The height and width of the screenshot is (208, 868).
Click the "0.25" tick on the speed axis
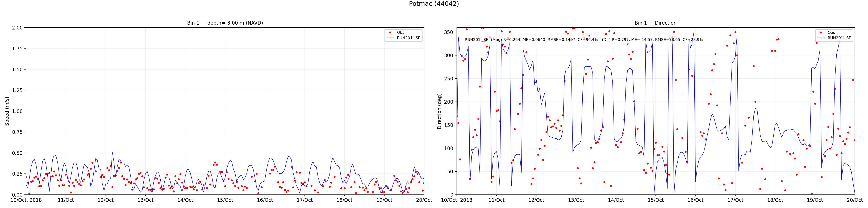coord(17,174)
